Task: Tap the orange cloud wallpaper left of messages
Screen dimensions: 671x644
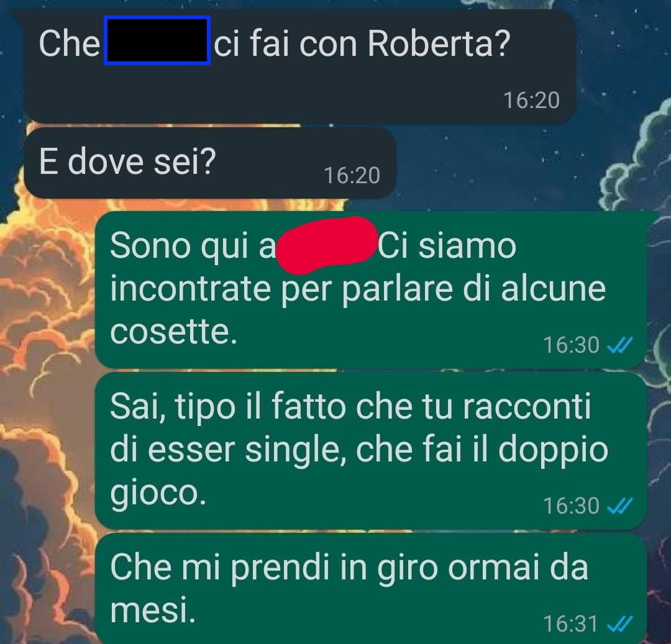Action: tap(43, 342)
